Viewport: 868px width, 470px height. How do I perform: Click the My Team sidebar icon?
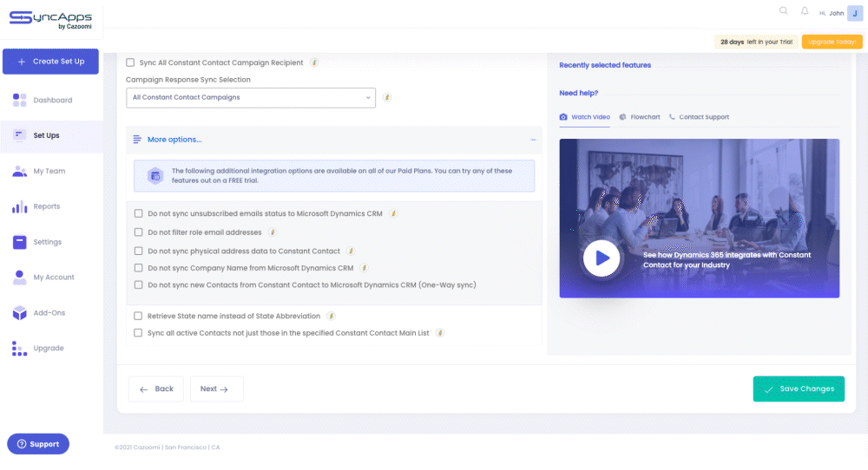point(19,171)
